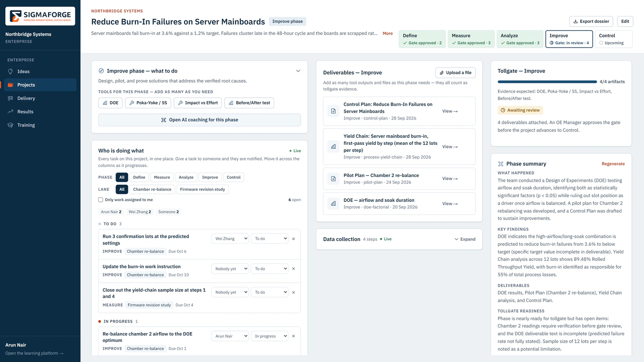This screenshot has width=644, height=362.
Task: Filter tasks by Analyze phase
Action: pos(186,177)
